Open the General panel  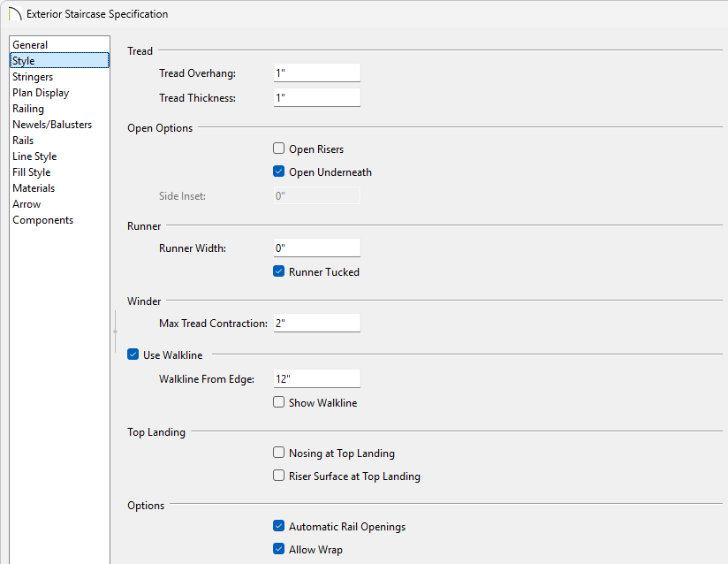30,45
